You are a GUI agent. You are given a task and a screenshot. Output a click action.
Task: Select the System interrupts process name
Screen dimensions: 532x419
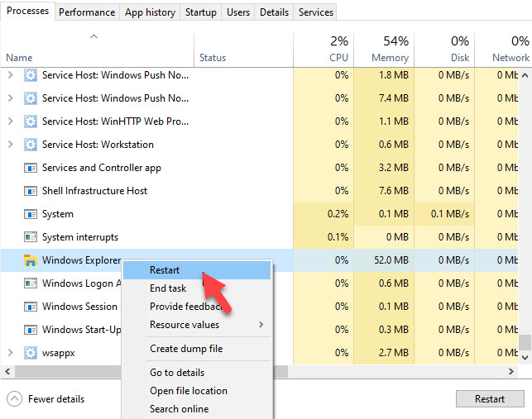coord(80,237)
